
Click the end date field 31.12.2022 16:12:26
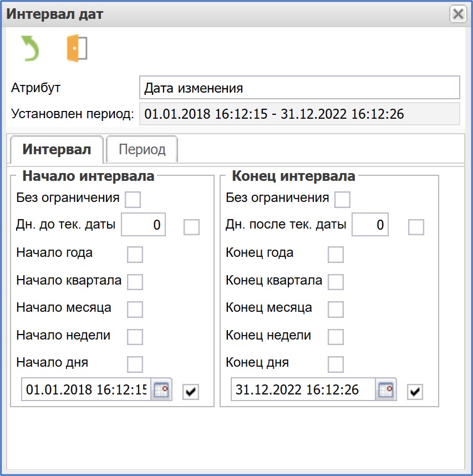[x=303, y=390]
